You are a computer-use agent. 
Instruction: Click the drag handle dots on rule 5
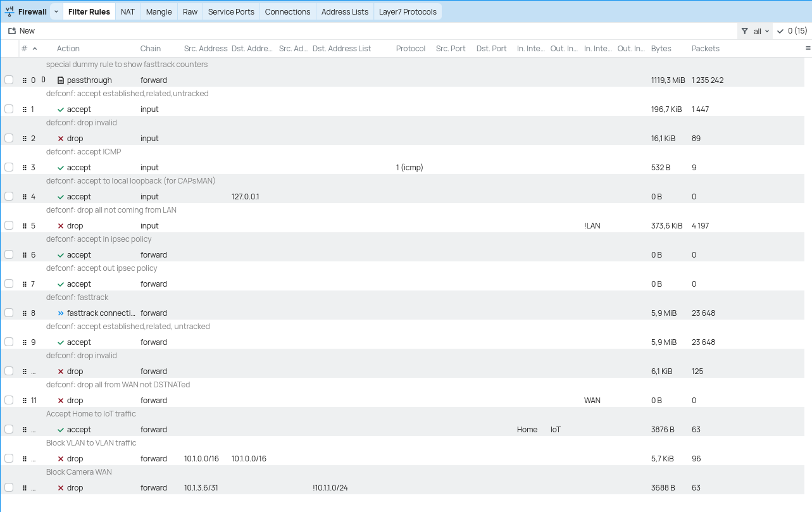click(24, 225)
